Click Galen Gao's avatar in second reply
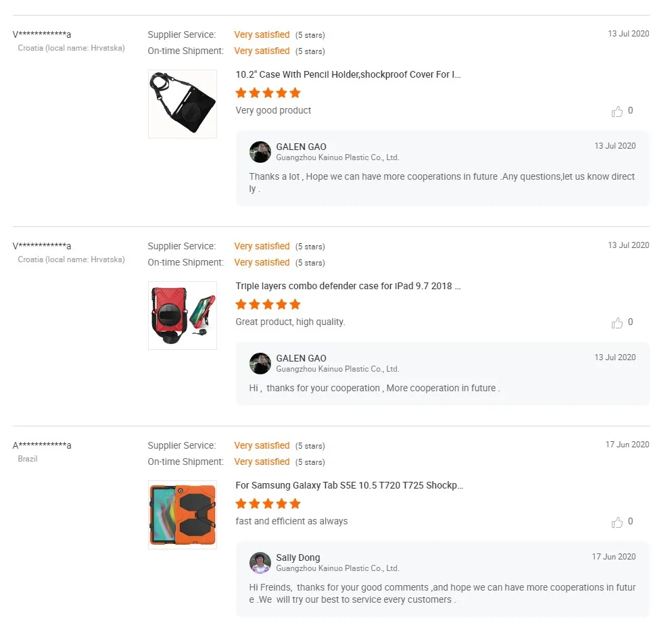The image size is (672, 621). (260, 364)
